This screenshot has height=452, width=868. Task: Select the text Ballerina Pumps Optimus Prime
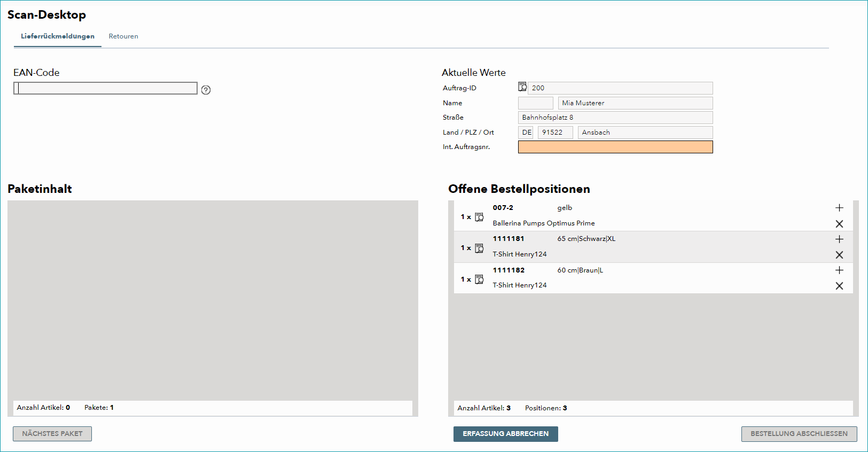[x=544, y=223]
